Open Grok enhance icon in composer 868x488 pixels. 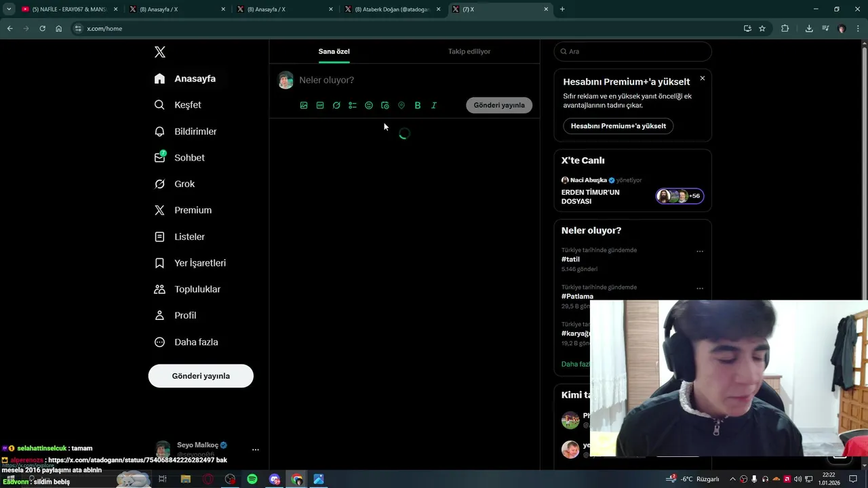tap(336, 105)
